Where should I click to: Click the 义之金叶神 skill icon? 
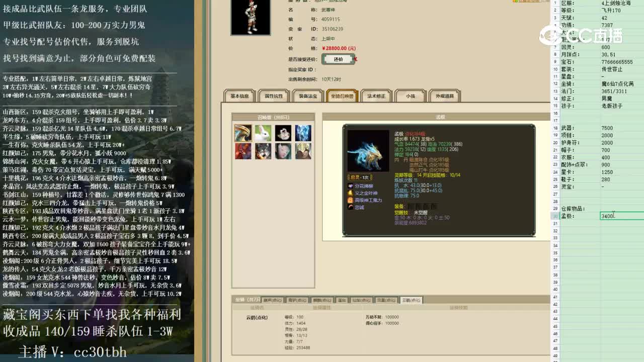pos(351,193)
